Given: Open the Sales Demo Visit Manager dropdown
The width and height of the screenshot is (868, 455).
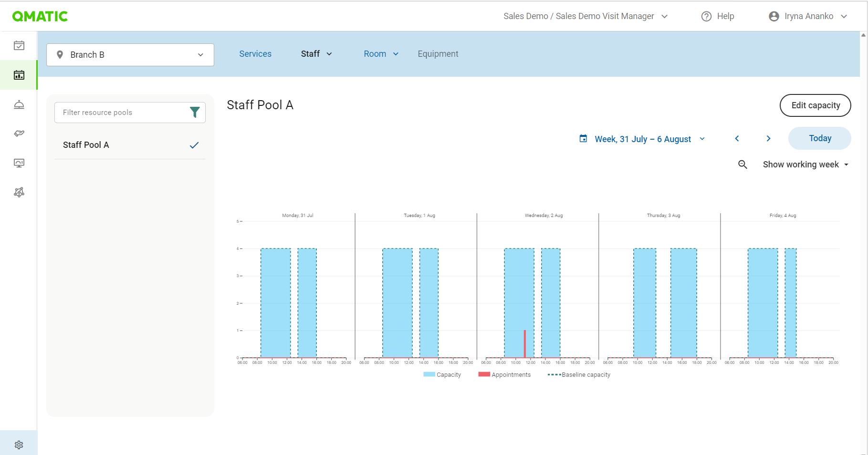Looking at the screenshot, I should (x=586, y=16).
